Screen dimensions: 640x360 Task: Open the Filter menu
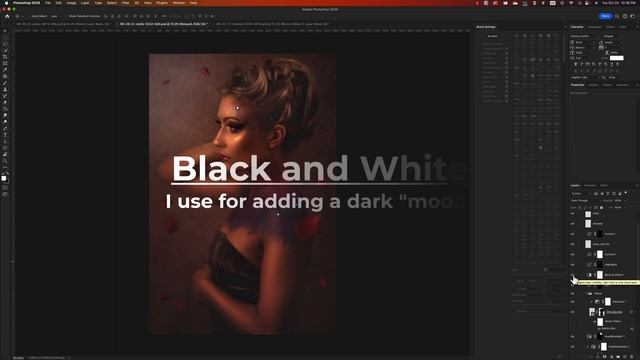coord(125,3)
